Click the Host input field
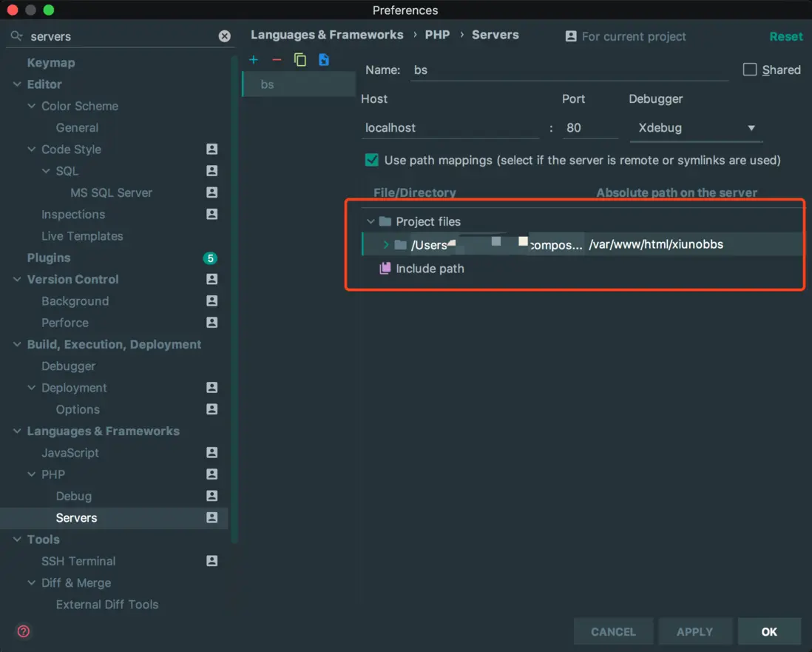 [450, 128]
